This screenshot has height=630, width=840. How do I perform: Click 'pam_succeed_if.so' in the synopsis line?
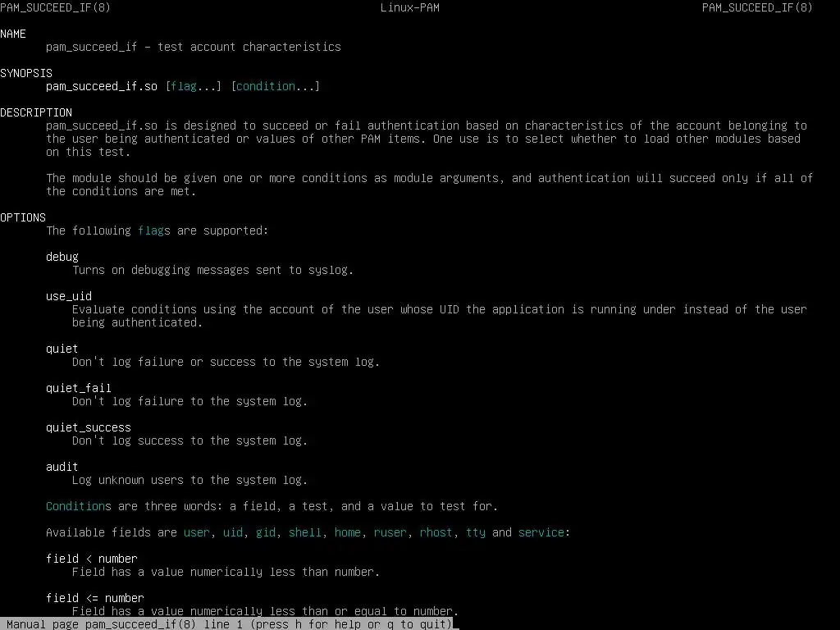pos(102,86)
